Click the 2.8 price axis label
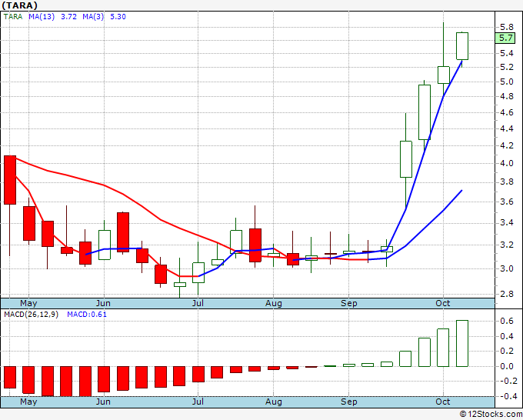 pos(505,295)
